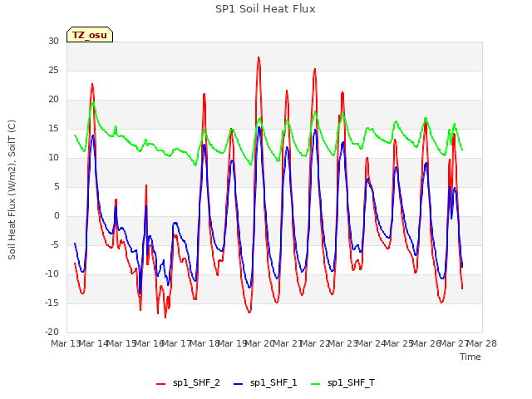This screenshot has width=532, height=399.
Task: Click the Mar 13 x-axis tick label
Action: 65,343
